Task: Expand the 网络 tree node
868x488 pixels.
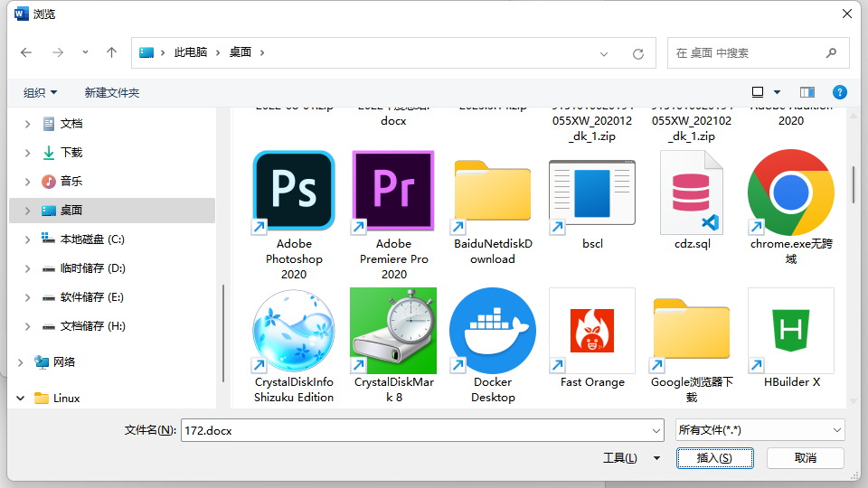Action: (x=21, y=362)
